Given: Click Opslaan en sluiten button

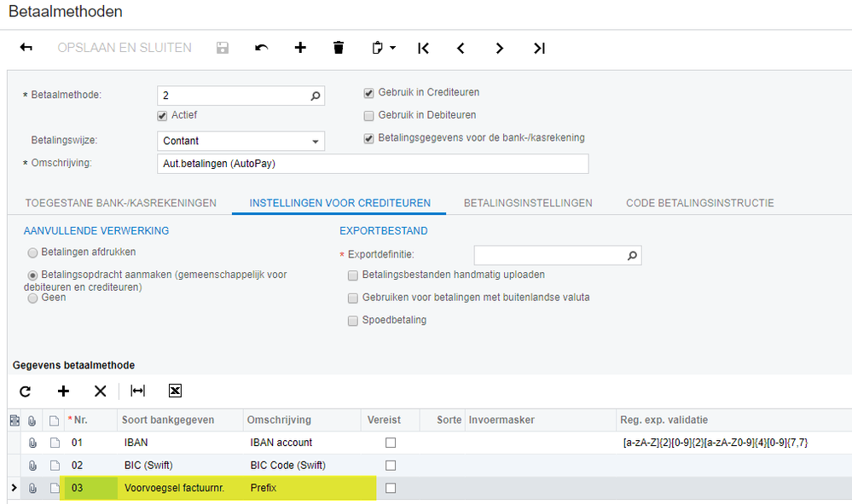Looking at the screenshot, I should [x=125, y=48].
